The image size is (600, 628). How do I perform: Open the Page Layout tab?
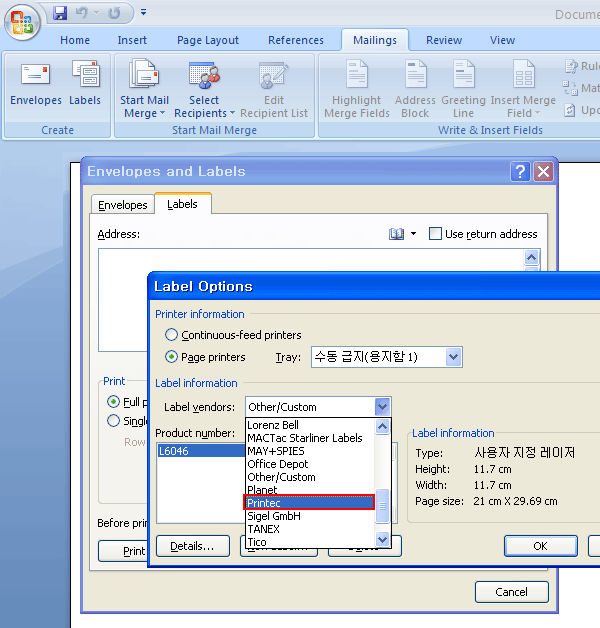pyautogui.click(x=208, y=40)
